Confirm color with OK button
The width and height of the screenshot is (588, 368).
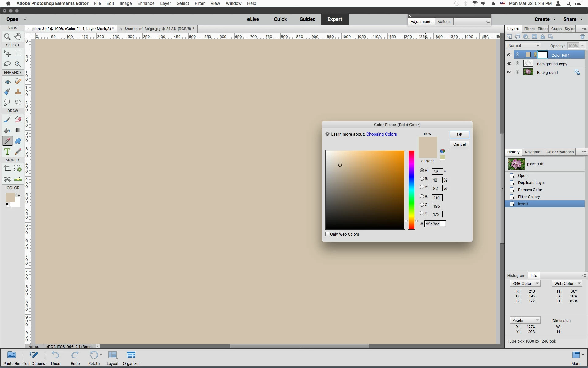[x=459, y=135]
